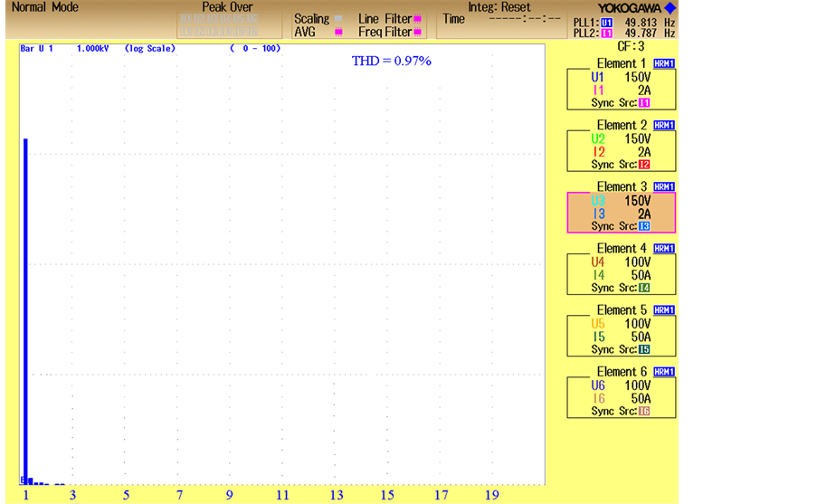817x504 pixels.
Task: Toggle the Scaling indicator
Action: pos(338,19)
